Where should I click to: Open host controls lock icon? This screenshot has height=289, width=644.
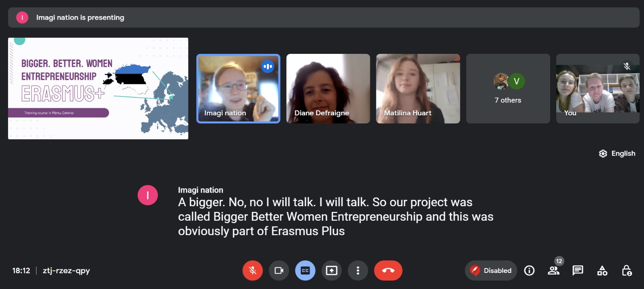click(627, 271)
